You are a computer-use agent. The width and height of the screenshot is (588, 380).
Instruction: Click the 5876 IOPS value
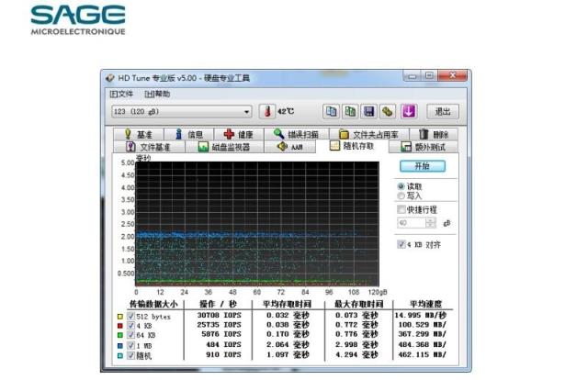point(221,334)
